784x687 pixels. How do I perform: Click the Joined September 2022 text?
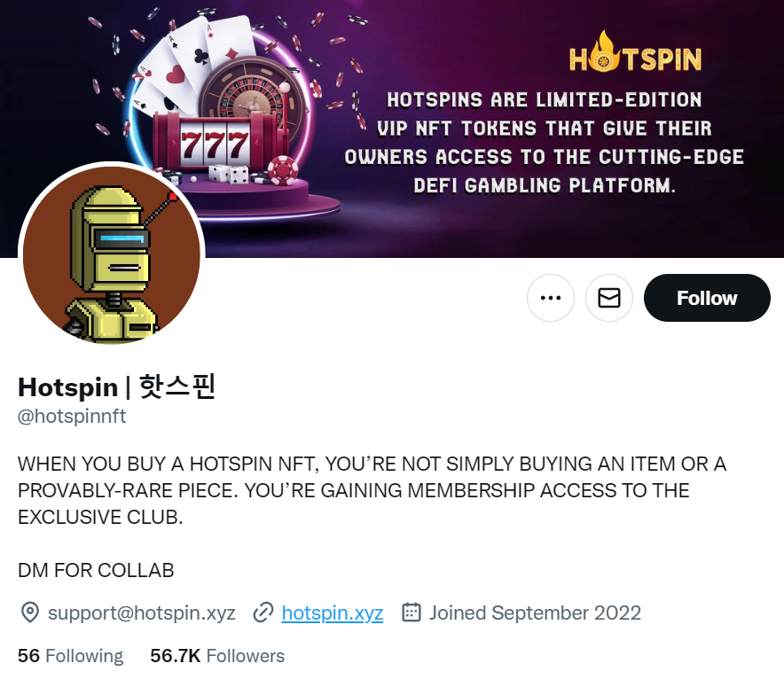coord(535,613)
